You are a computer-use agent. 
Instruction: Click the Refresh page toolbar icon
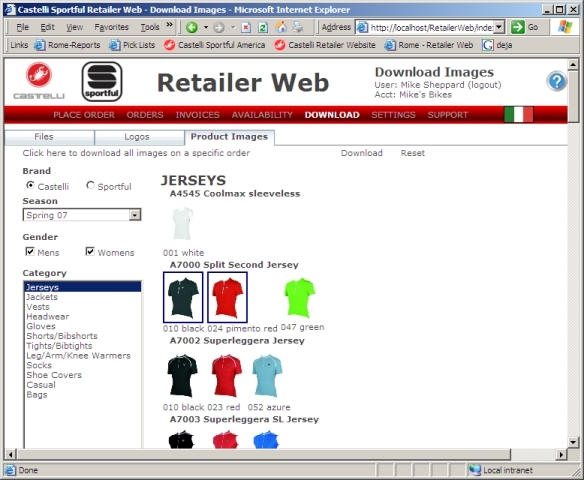pos(263,27)
